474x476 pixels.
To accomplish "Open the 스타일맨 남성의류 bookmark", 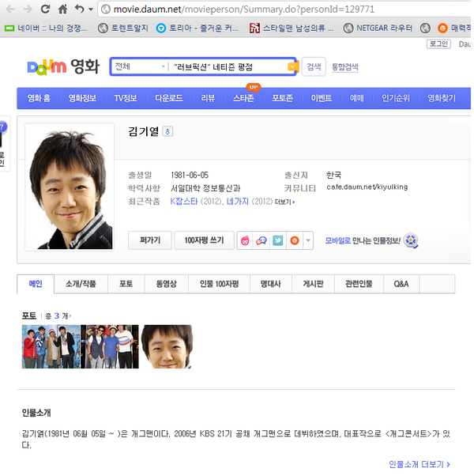I will point(292,28).
